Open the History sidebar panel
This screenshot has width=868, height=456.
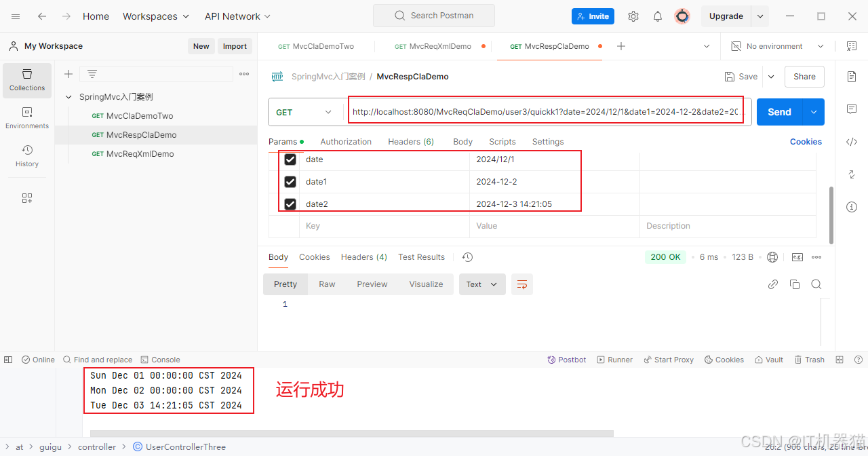[27, 156]
